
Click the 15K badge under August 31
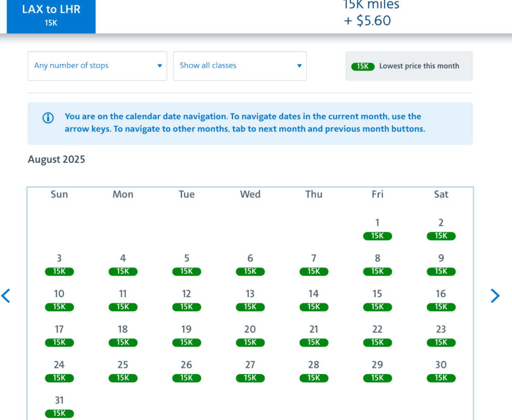tap(59, 414)
